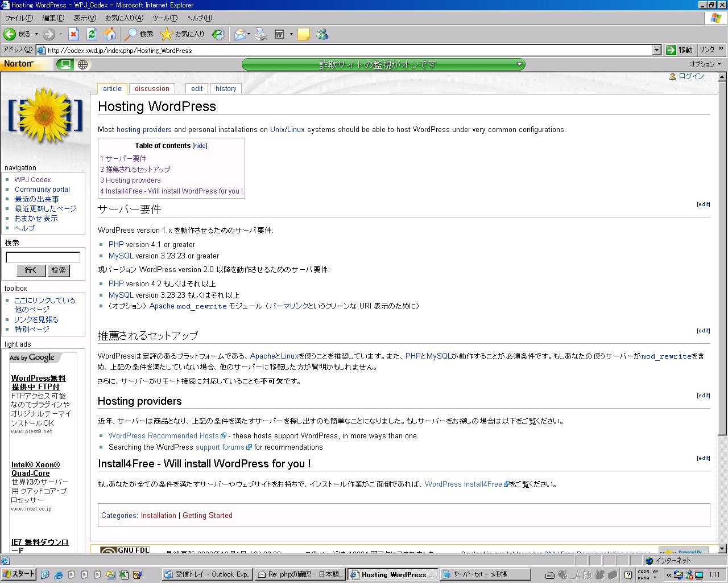This screenshot has height=588, width=728.
Task: Expand the リンク links toolbar chevron
Action: coord(721,50)
